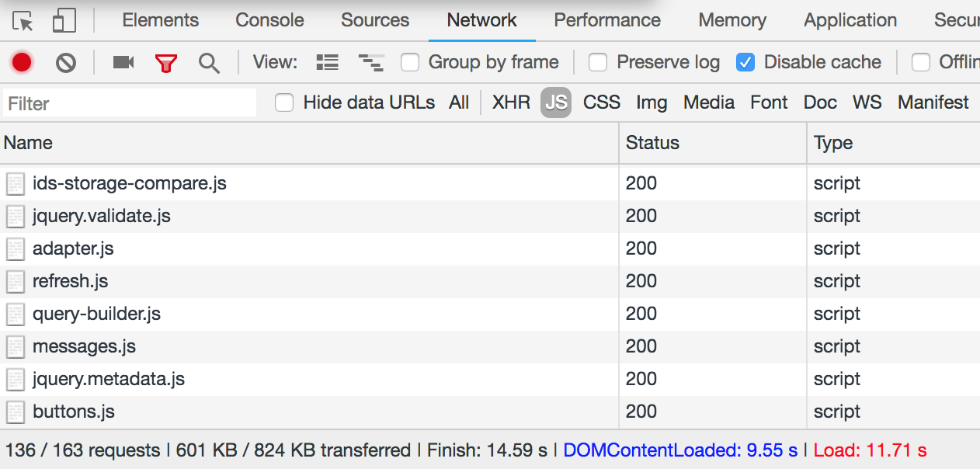The height and width of the screenshot is (469, 980).
Task: Open search with magnifying glass icon
Action: [209, 63]
